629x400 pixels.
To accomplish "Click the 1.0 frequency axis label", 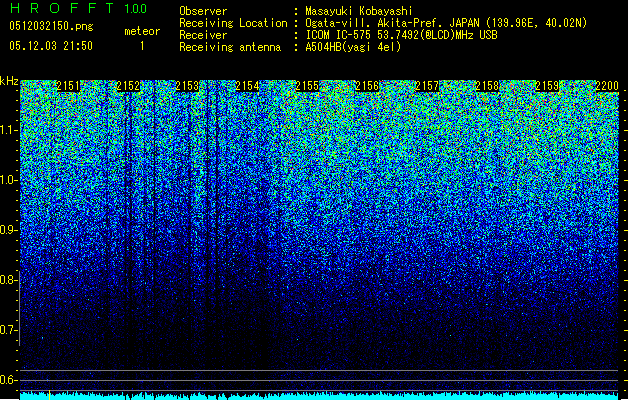I will pos(9,180).
